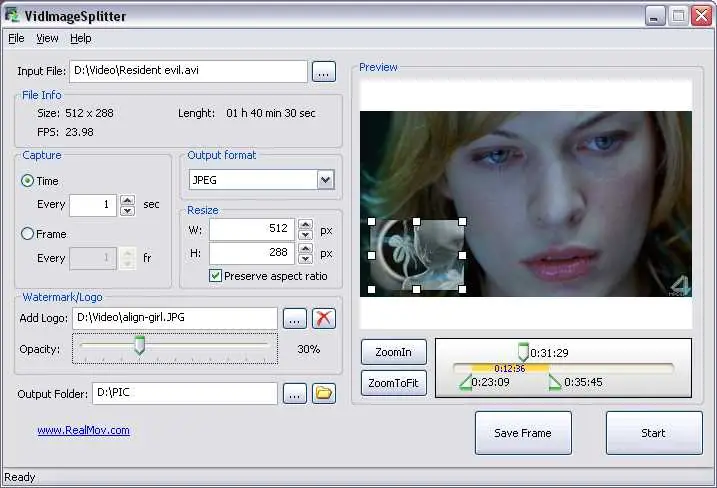Decrease resize height with down arrow
The height and width of the screenshot is (488, 717).
(x=305, y=258)
